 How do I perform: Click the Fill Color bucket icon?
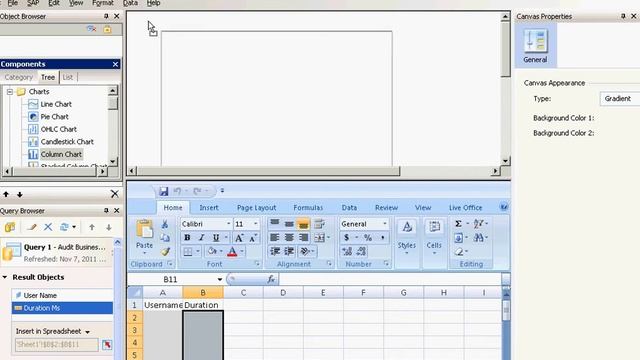click(x=211, y=251)
